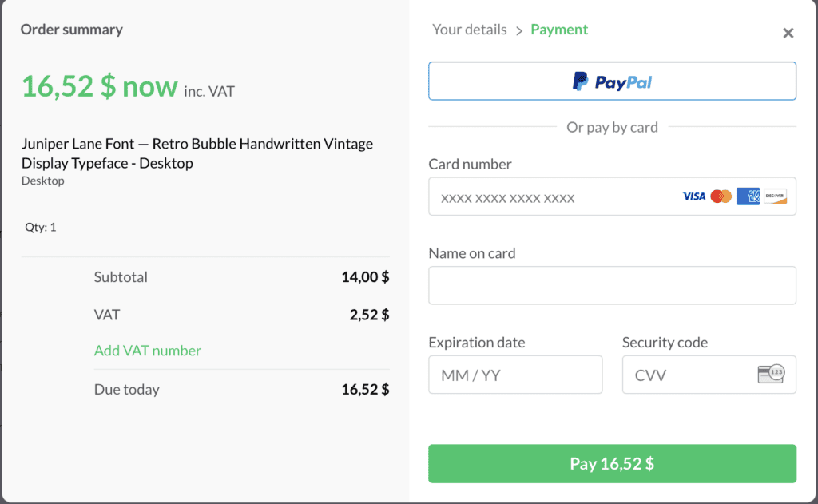Viewport: 818px width, 504px height.
Task: Click the CVV help card icon
Action: (771, 374)
